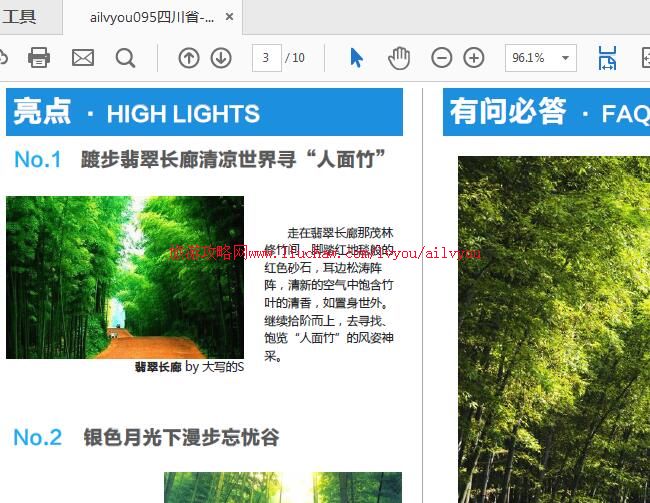The height and width of the screenshot is (503, 650).
Task: Click the page number input field
Action: [266, 58]
